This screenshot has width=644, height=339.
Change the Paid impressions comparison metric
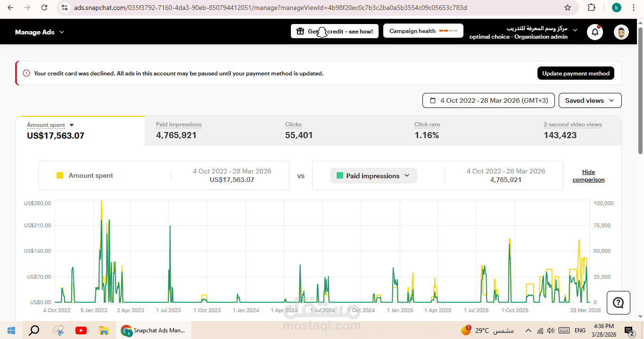point(373,176)
